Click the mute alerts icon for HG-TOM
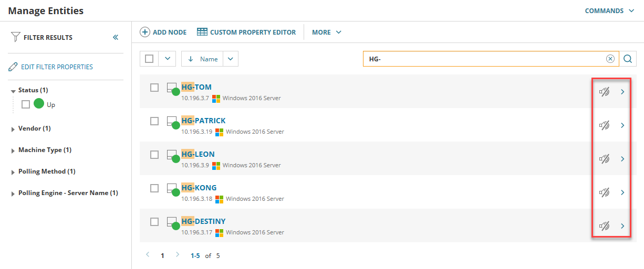This screenshot has width=644, height=269. pos(604,92)
